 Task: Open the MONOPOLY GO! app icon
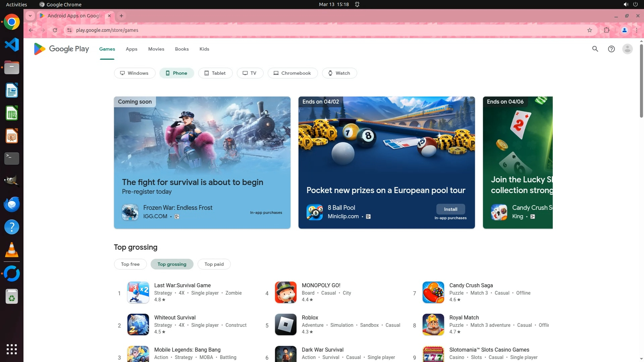[x=285, y=292]
